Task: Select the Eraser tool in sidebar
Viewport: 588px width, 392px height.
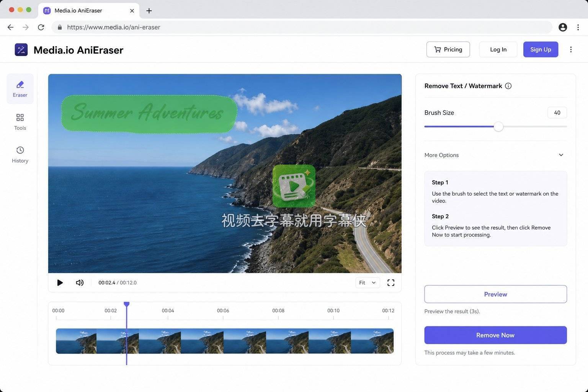Action: pos(20,89)
